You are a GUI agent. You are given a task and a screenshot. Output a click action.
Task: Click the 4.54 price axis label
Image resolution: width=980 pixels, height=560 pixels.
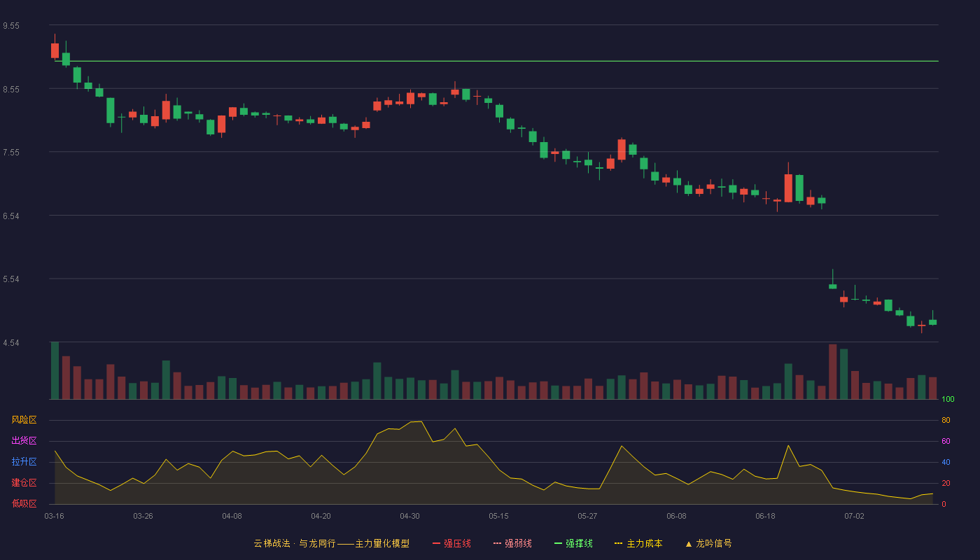pos(11,343)
